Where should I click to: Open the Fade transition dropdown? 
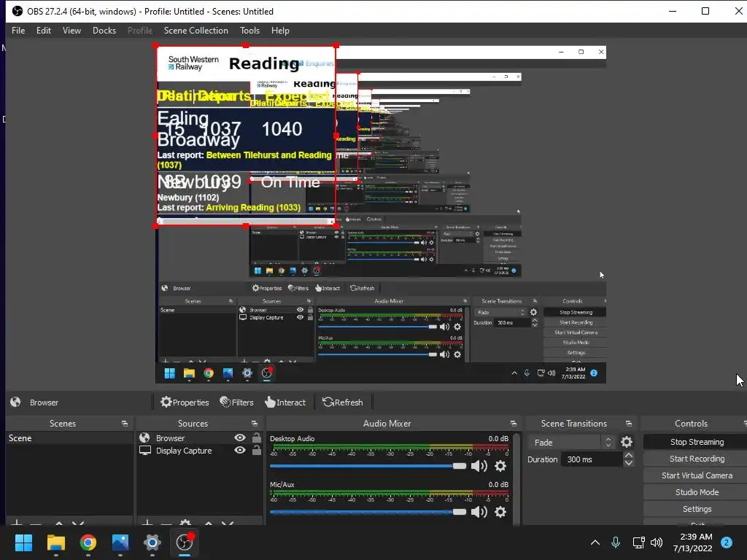(x=570, y=443)
